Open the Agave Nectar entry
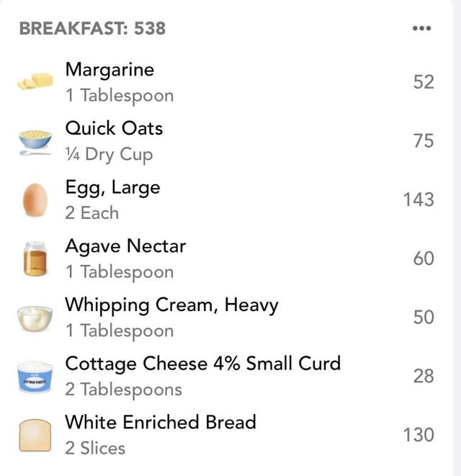Screen dimensions: 461x476 pos(226,259)
